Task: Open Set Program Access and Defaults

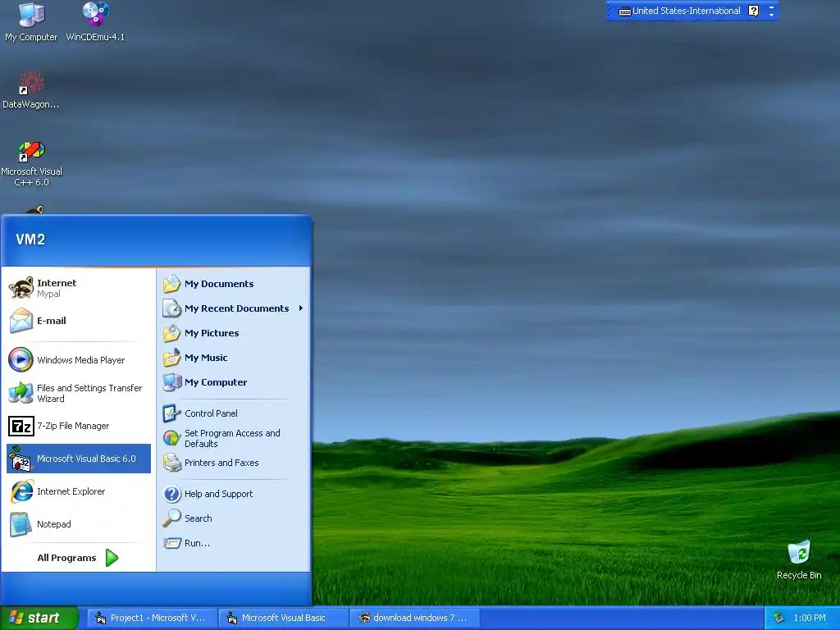Action: (234, 438)
